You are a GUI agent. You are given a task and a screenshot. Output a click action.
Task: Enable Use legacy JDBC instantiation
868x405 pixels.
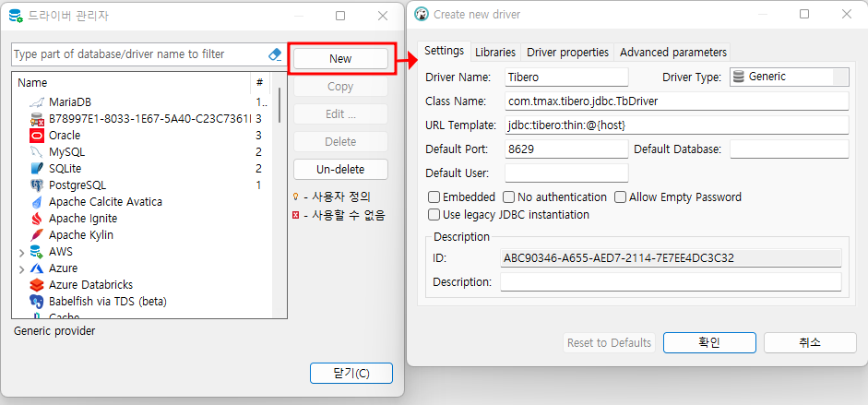pos(434,214)
